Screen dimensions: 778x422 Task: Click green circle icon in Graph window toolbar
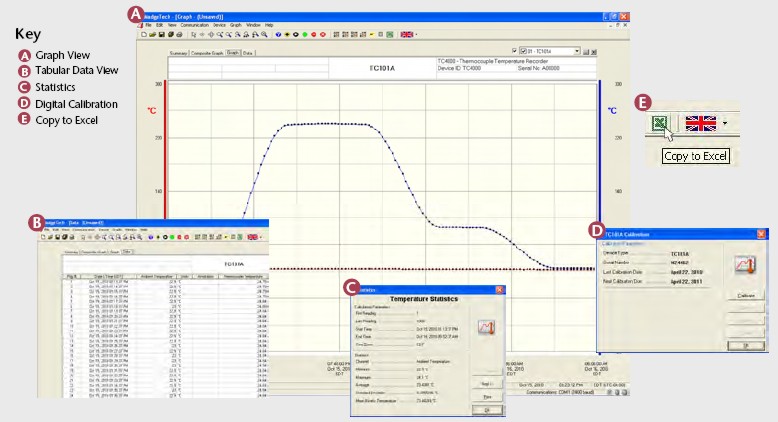point(305,35)
